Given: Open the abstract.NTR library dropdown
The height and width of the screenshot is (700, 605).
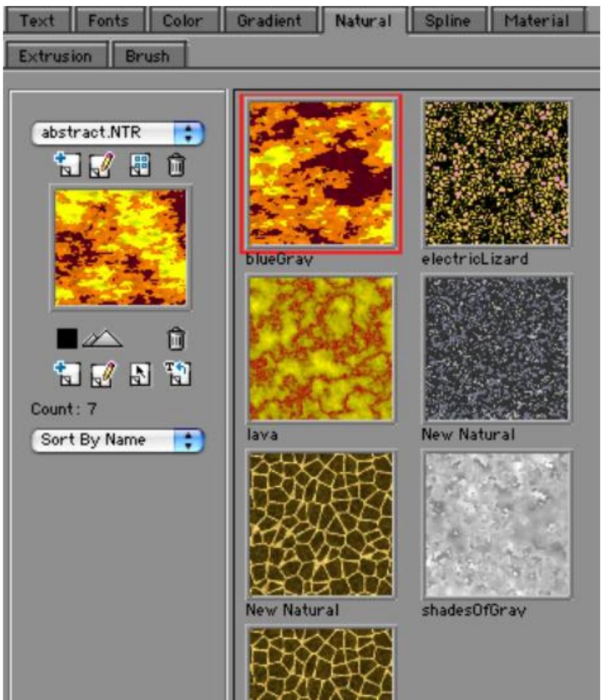Looking at the screenshot, I should 118,132.
